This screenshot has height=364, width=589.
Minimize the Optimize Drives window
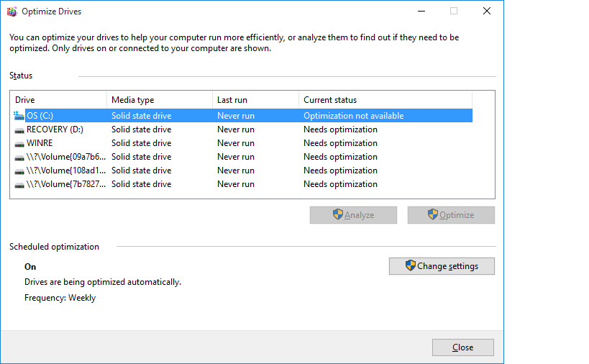point(421,12)
